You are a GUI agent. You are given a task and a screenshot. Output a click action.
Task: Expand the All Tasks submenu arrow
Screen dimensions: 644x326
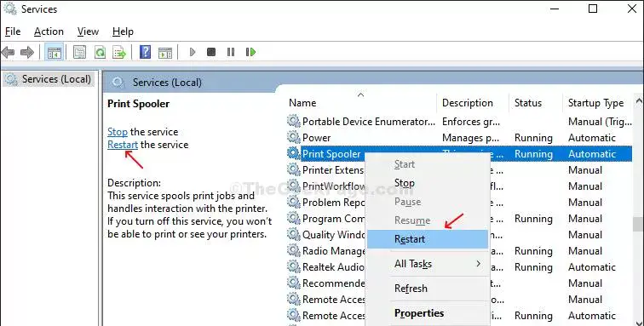478,264
